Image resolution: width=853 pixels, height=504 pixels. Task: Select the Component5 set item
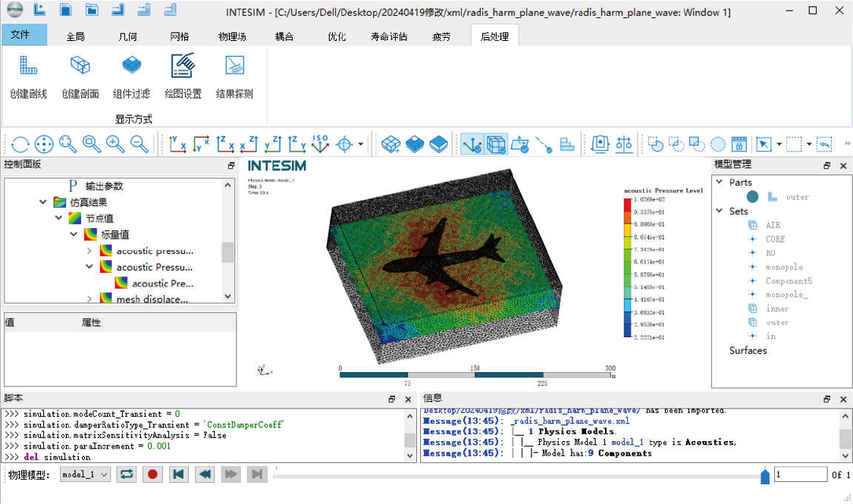coord(789,281)
